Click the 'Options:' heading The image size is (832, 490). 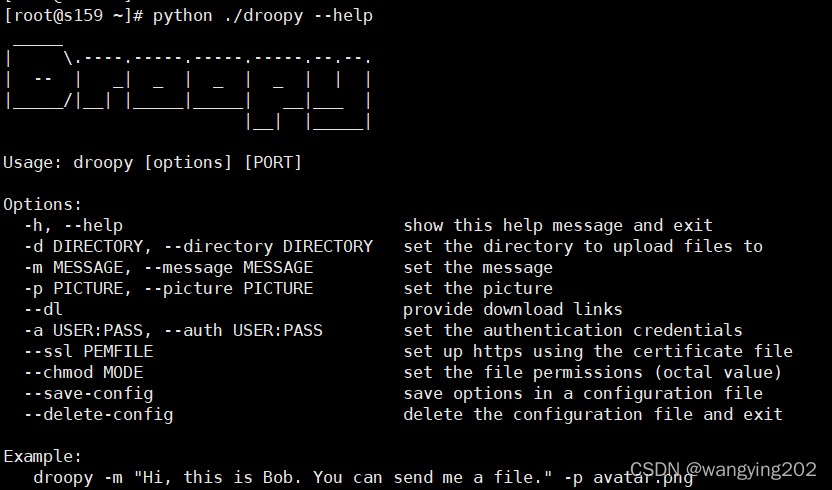(x=42, y=205)
